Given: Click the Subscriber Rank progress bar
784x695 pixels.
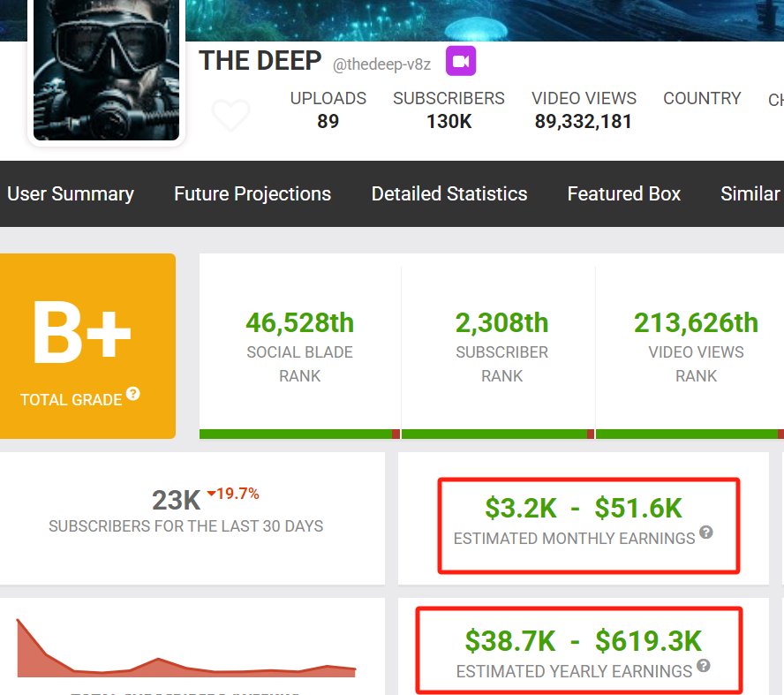Looking at the screenshot, I should 498,434.
